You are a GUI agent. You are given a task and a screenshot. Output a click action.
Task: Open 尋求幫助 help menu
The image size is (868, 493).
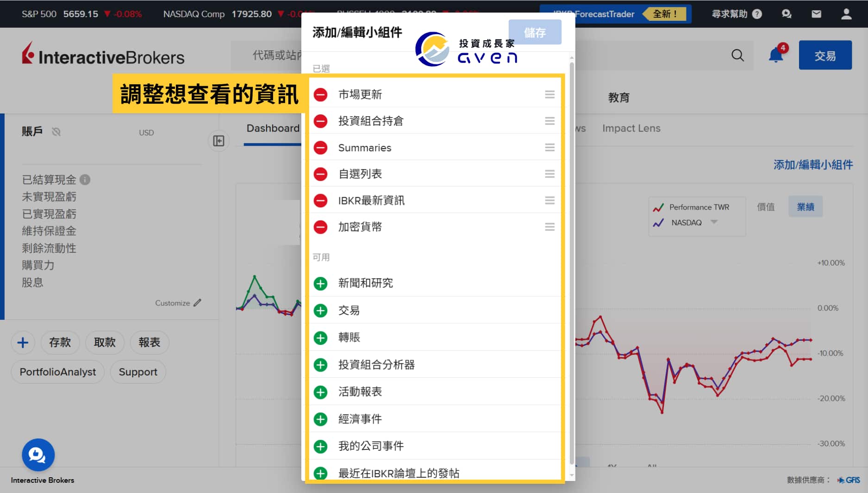tap(737, 14)
